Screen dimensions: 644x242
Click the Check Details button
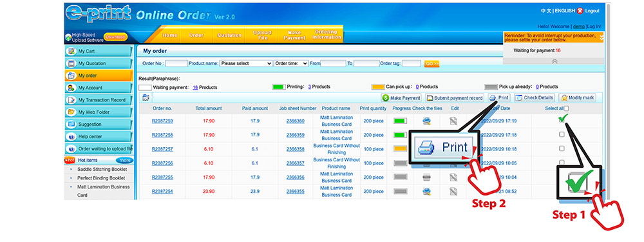[535, 98]
